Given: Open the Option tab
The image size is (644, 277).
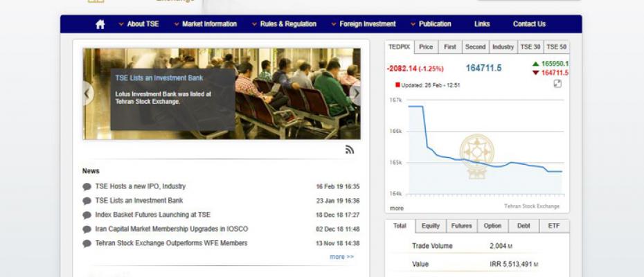Looking at the screenshot, I should (492, 226).
